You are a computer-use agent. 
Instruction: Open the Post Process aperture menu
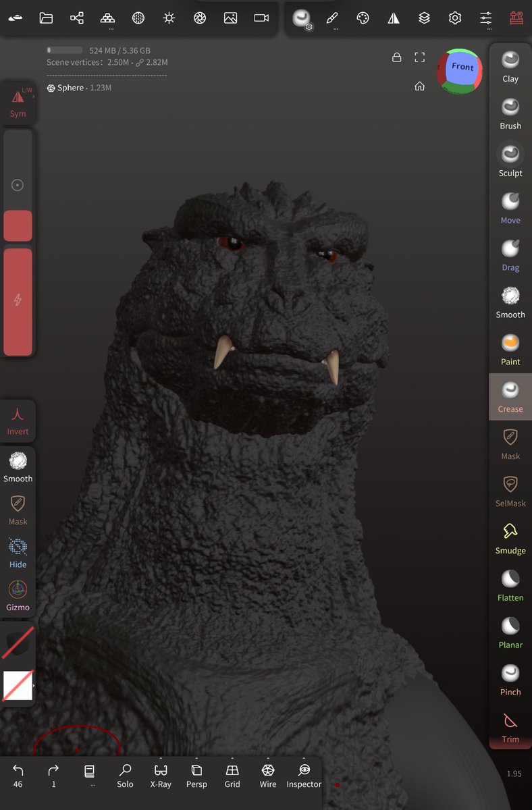click(200, 18)
